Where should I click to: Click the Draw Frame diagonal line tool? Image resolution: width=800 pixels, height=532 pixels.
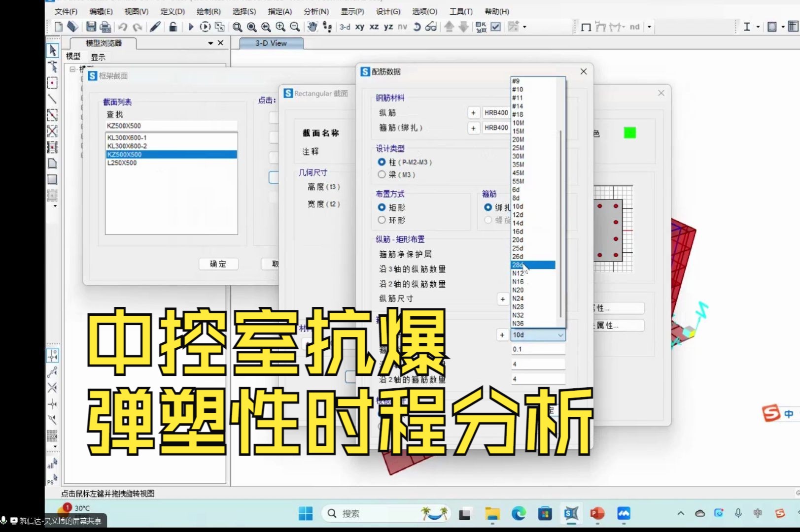[x=52, y=99]
